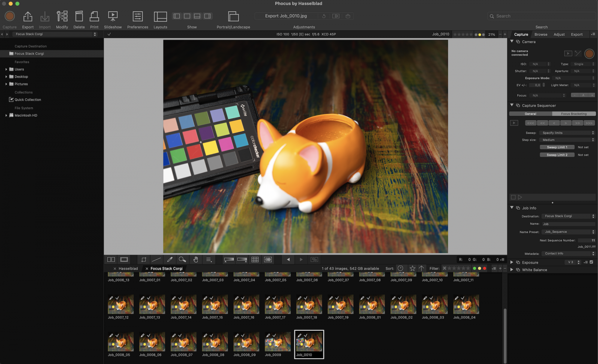Collapse the Capture Sequencer section
The width and height of the screenshot is (598, 364).
512,105
